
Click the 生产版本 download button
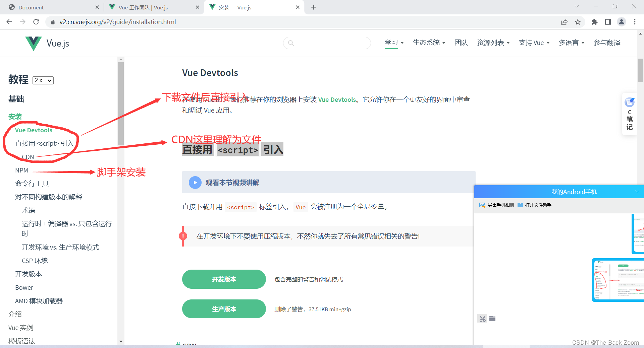click(224, 309)
